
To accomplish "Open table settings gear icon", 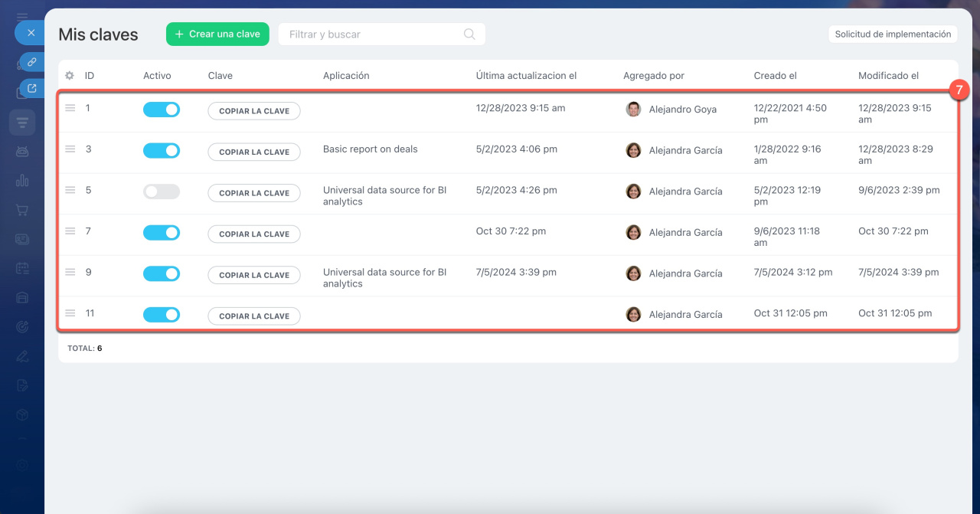I will (70, 76).
